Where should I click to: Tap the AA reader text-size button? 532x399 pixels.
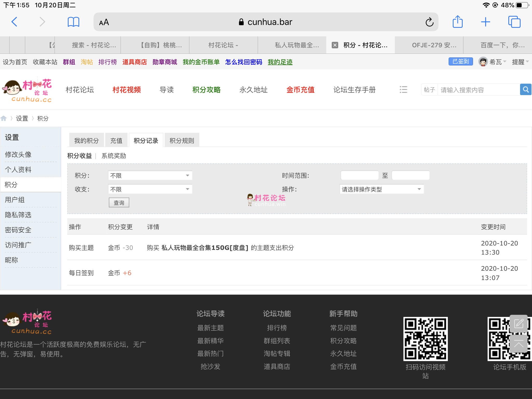pyautogui.click(x=104, y=22)
